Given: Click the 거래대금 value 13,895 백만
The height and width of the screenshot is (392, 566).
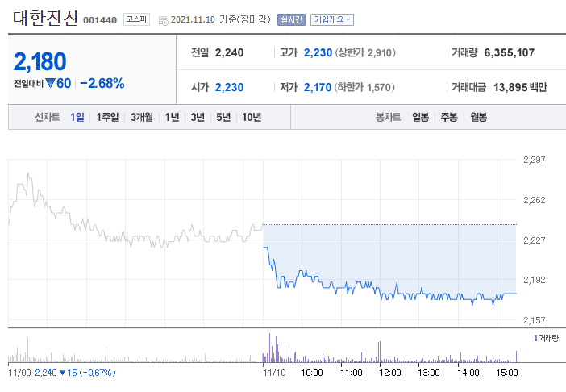Looking at the screenshot, I should (x=520, y=87).
